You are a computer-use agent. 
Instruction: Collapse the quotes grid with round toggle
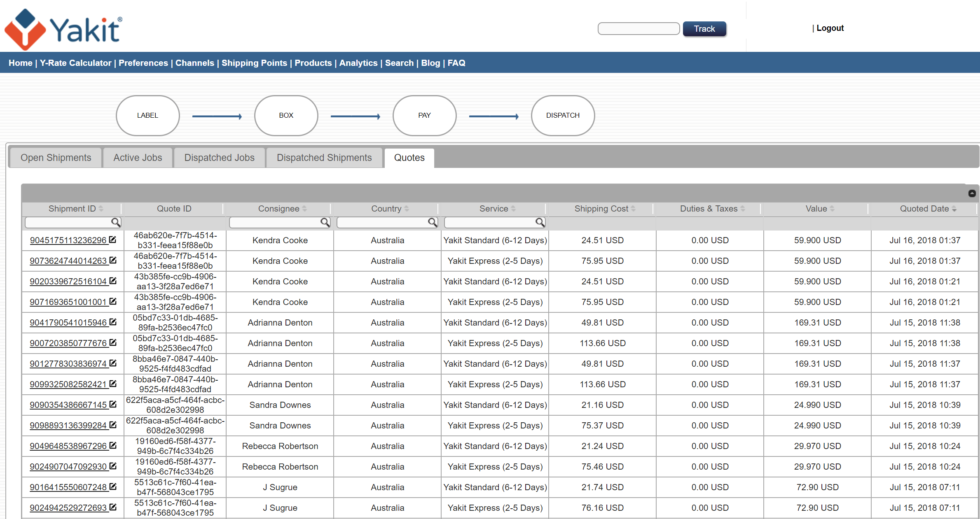[972, 193]
